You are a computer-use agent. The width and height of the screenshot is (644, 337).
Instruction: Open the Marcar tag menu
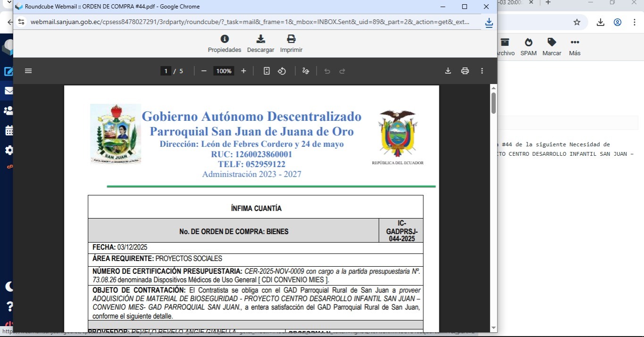tap(552, 47)
